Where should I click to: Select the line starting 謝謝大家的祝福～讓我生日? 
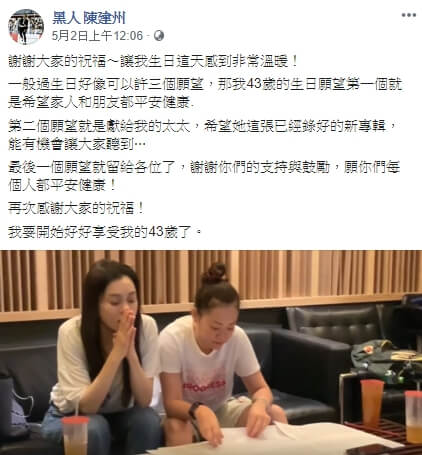153,61
